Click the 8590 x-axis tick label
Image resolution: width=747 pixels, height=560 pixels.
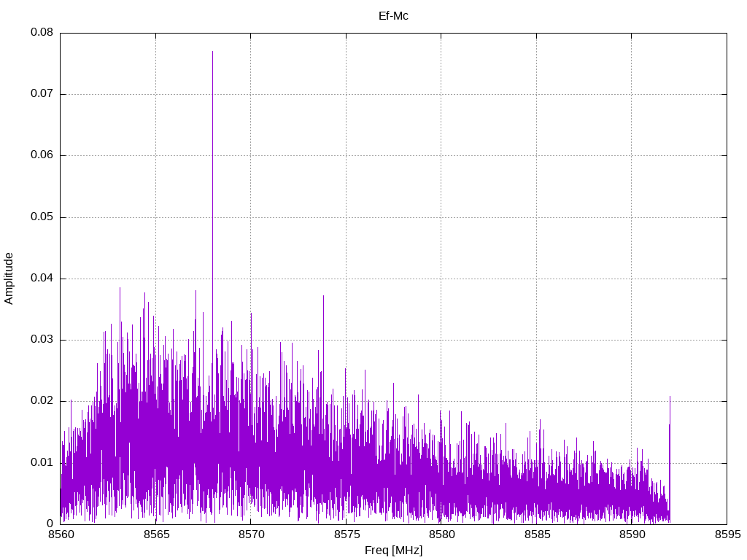point(631,536)
